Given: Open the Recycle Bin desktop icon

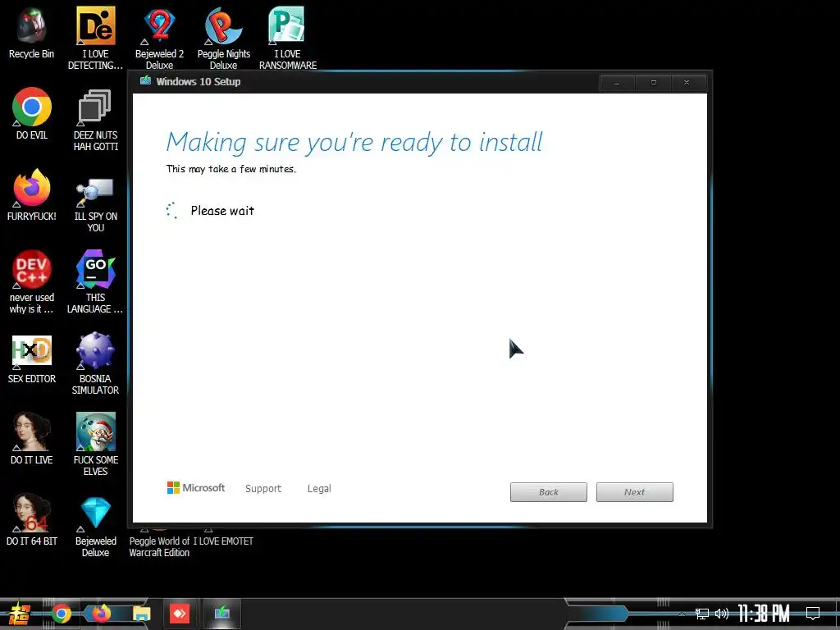Looking at the screenshot, I should (x=32, y=33).
